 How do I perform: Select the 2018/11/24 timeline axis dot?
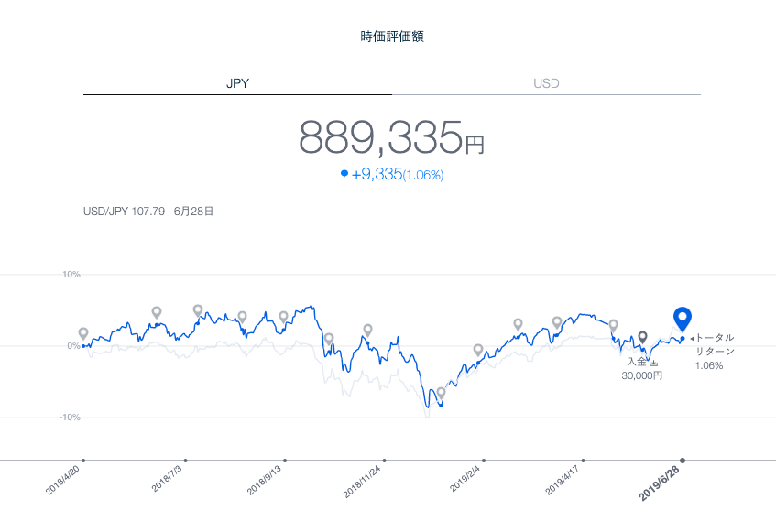pos(384,461)
